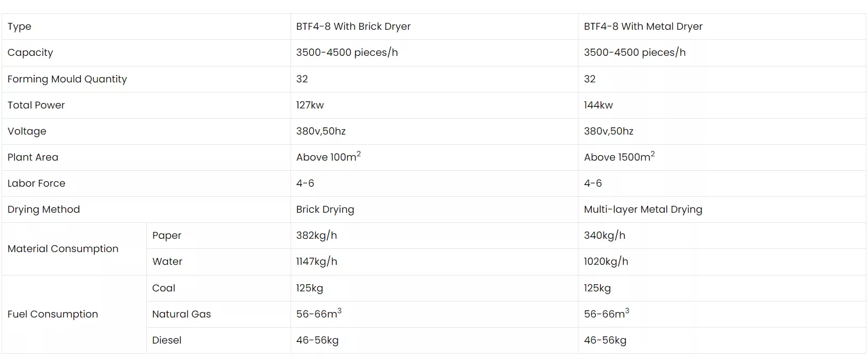This screenshot has height=359, width=868.
Task: Click the '144kw' total power value
Action: coord(598,105)
